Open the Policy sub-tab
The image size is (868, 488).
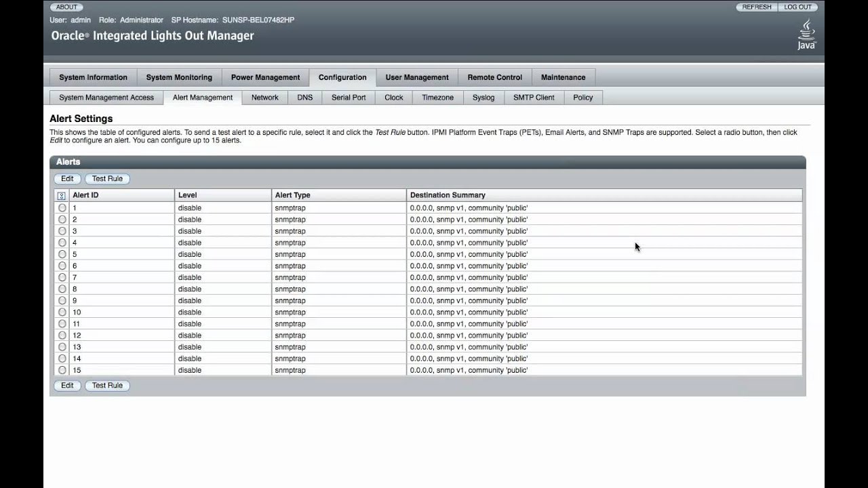[583, 98]
